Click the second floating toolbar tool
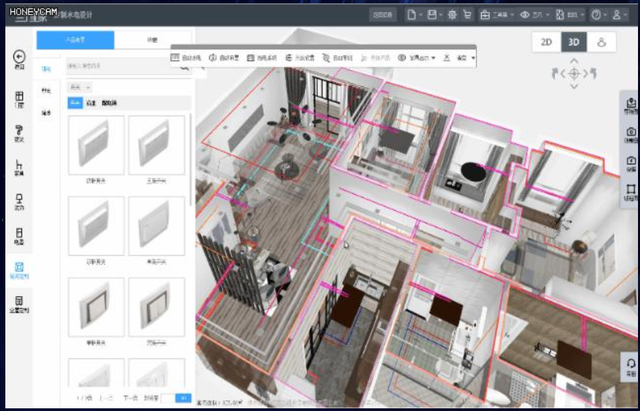 (224, 58)
